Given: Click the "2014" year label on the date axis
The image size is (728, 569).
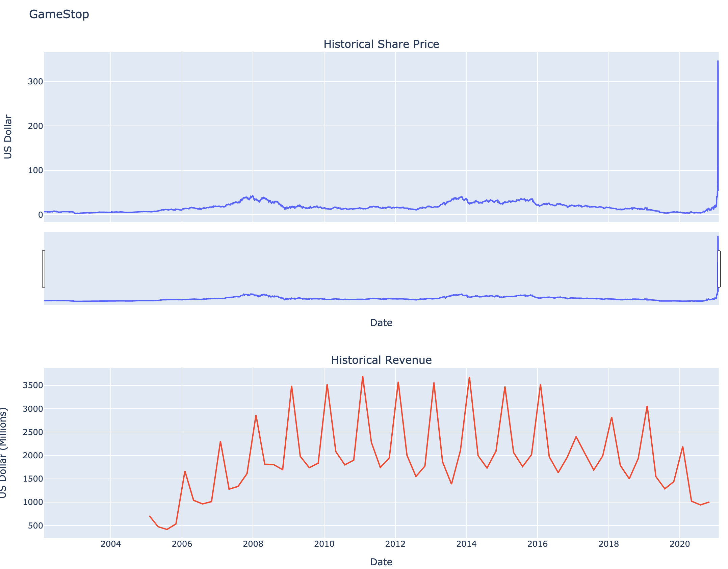Looking at the screenshot, I should 467,544.
